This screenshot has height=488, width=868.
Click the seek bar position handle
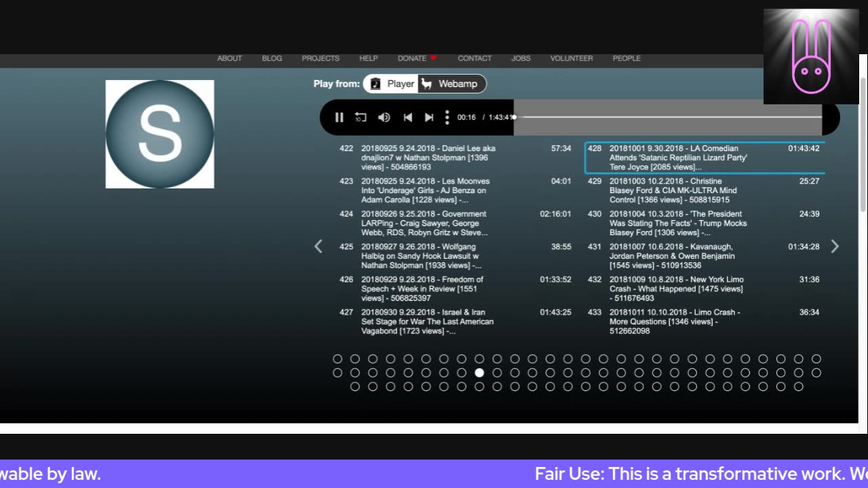pyautogui.click(x=514, y=117)
